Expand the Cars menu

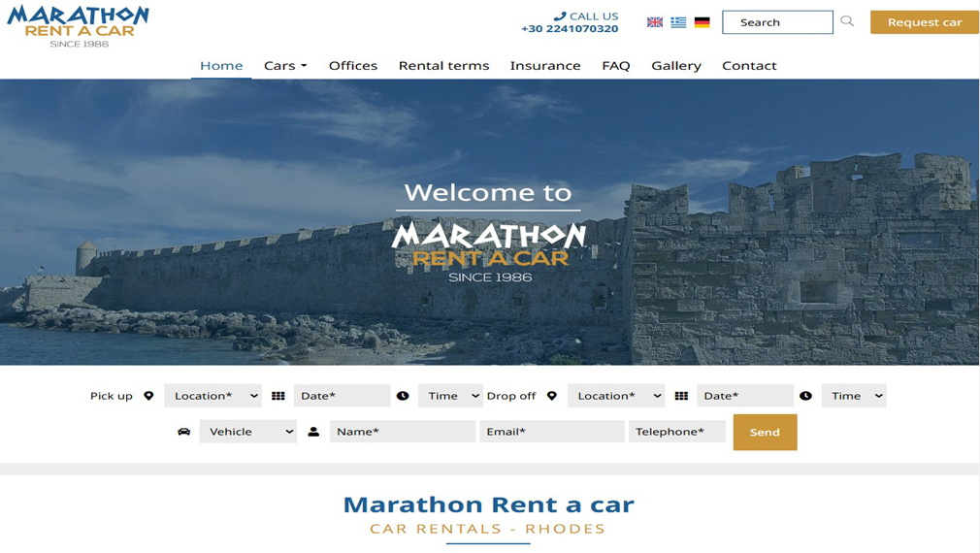click(285, 66)
